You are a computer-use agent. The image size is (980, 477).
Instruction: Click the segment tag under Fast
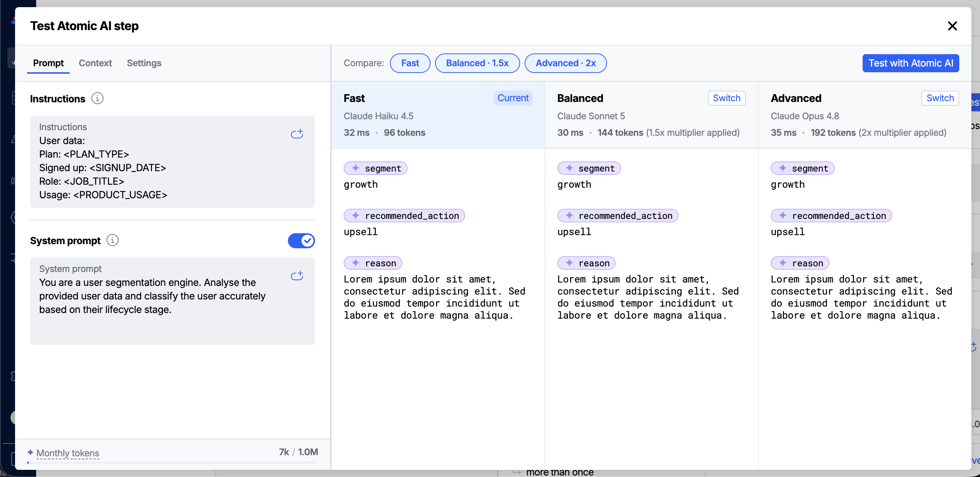point(376,168)
